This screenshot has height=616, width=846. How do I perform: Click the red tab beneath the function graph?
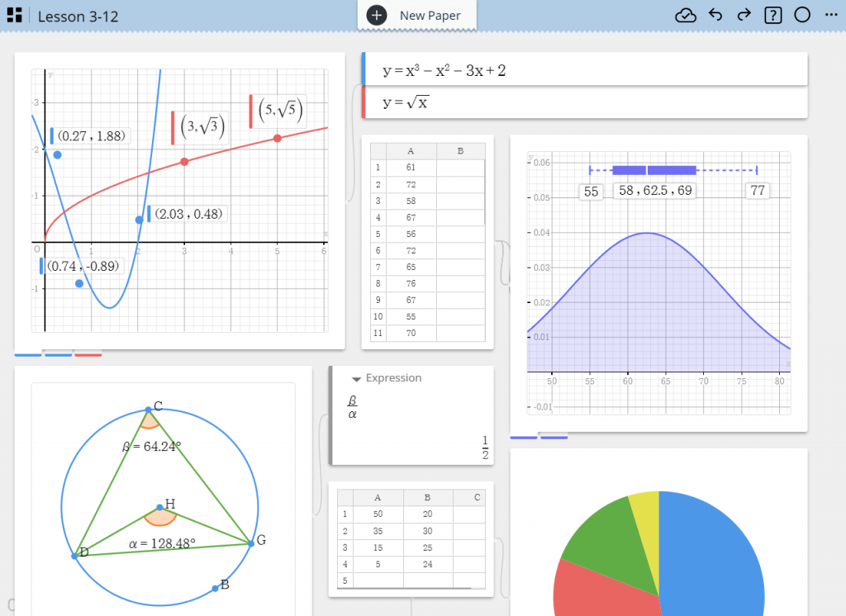(x=88, y=355)
